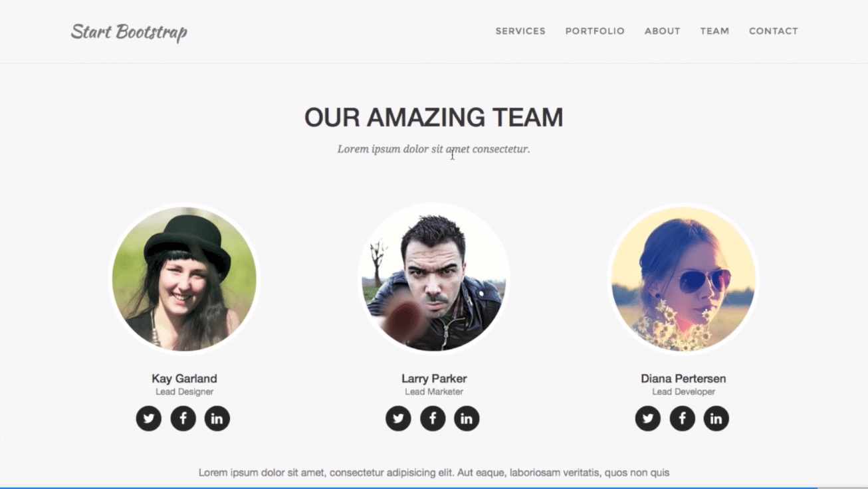Open the Portfolio navigation item

click(x=595, y=31)
